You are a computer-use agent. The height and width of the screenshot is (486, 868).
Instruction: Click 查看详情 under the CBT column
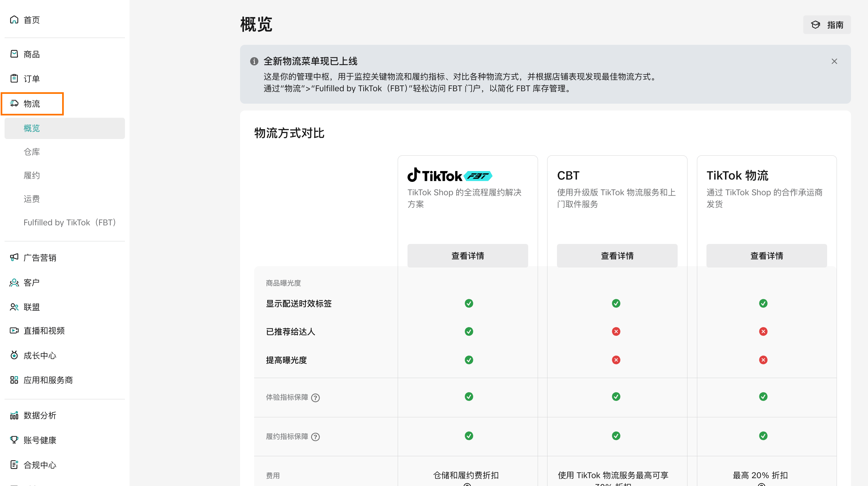tap(617, 256)
